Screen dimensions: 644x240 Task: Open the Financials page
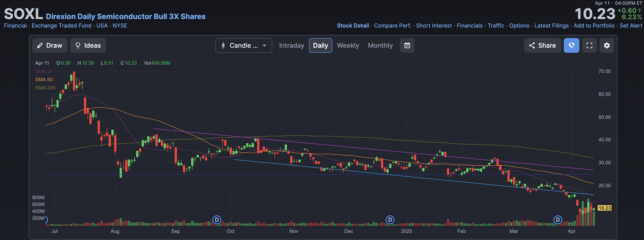470,25
